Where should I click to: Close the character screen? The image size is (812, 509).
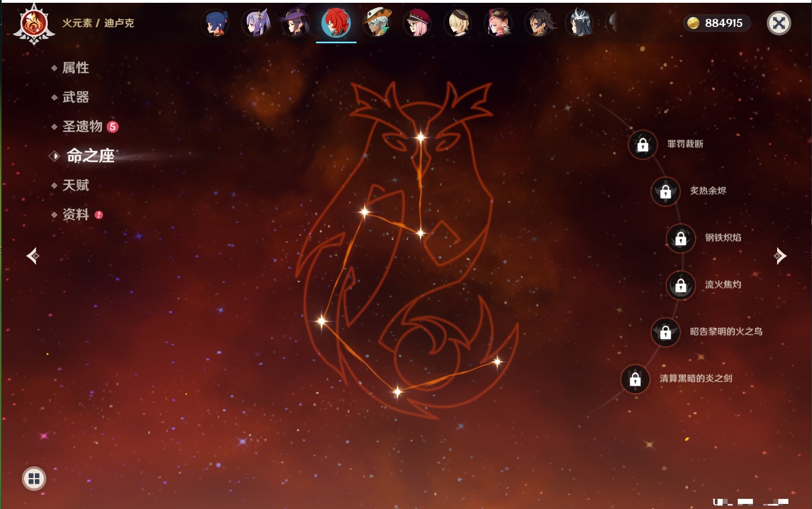pyautogui.click(x=779, y=23)
